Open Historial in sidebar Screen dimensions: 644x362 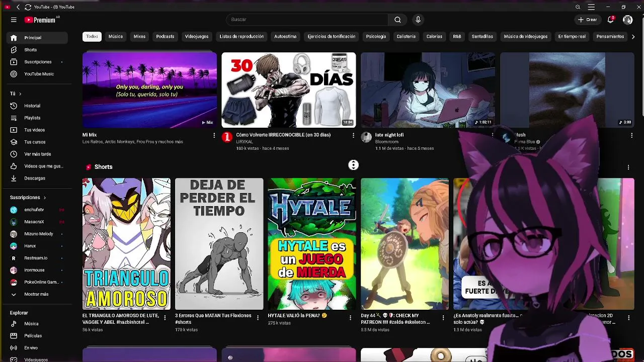tap(37, 106)
